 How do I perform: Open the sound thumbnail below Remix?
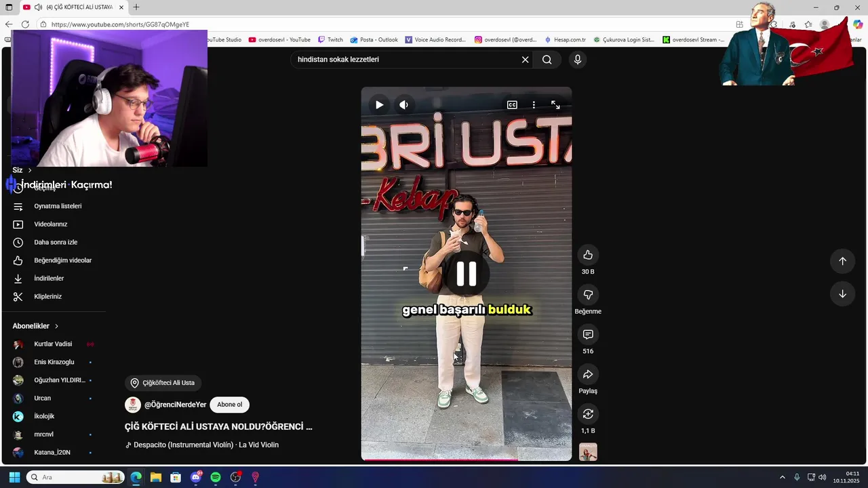tap(588, 452)
